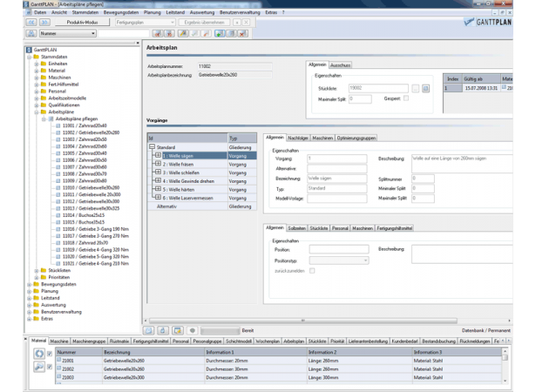The width and height of the screenshot is (536, 392).
Task: Click the 'Information 2' column header
Action: coord(360,352)
